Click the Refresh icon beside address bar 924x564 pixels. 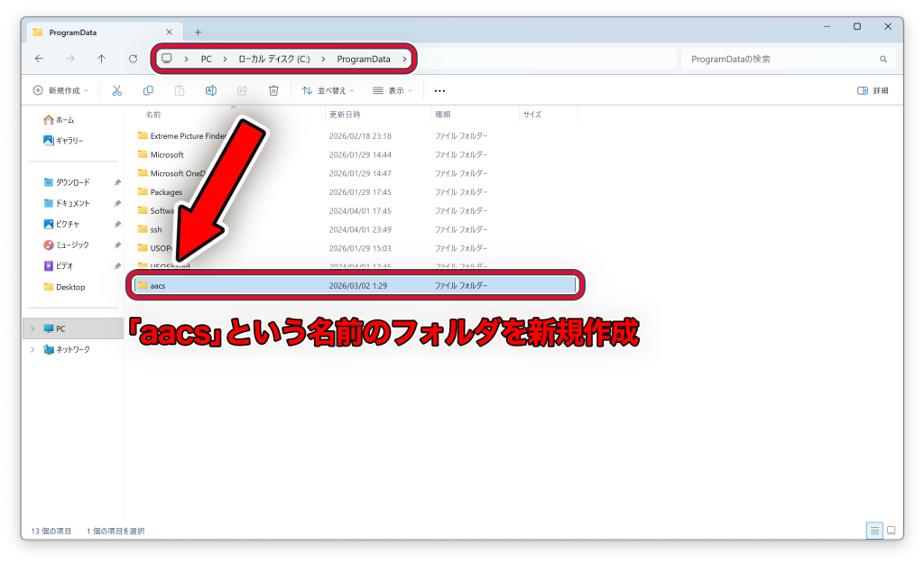coord(133,59)
